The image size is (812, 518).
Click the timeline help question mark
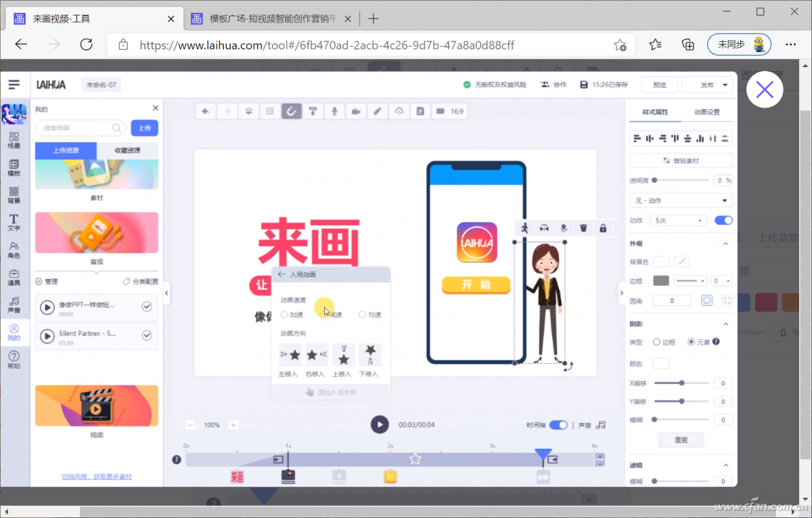click(x=177, y=460)
